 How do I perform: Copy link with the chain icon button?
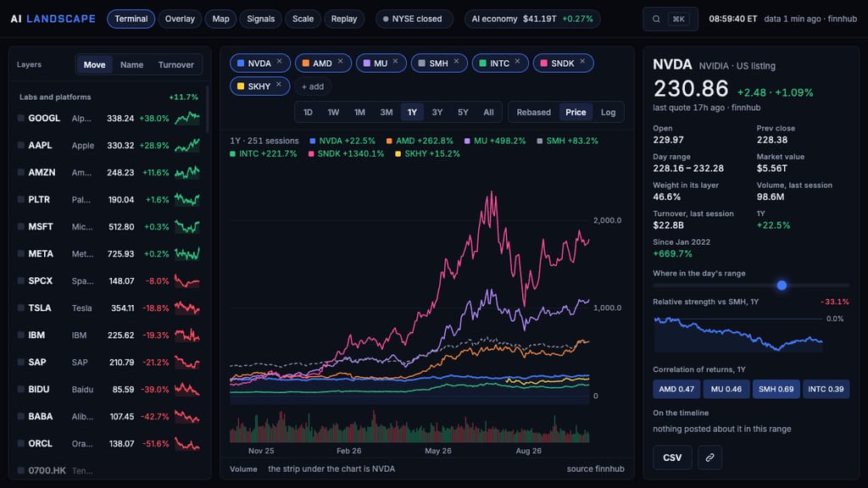[709, 457]
